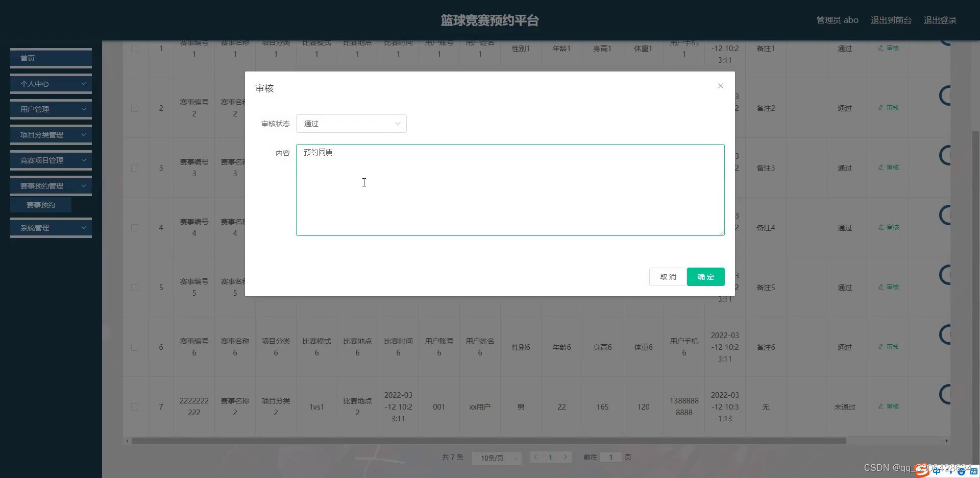Screen dimensions: 980x478
Task: Click the 审核 edit icon for 备注2 row
Action: pos(888,108)
